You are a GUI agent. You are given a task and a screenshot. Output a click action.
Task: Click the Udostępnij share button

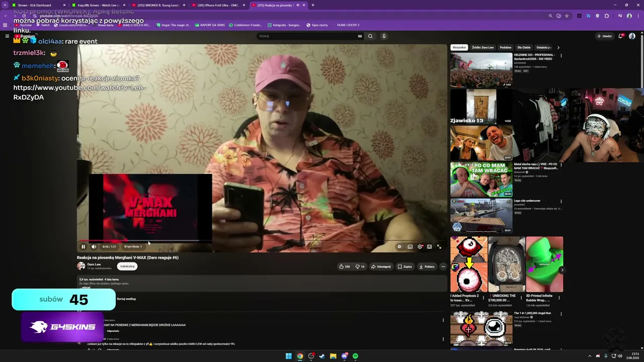tap(381, 266)
